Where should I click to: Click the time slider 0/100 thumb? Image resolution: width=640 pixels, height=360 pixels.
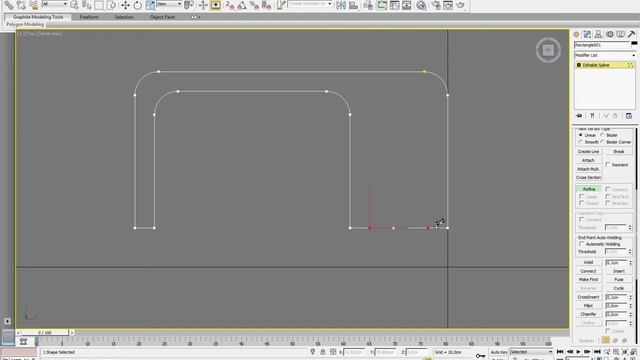point(45,333)
